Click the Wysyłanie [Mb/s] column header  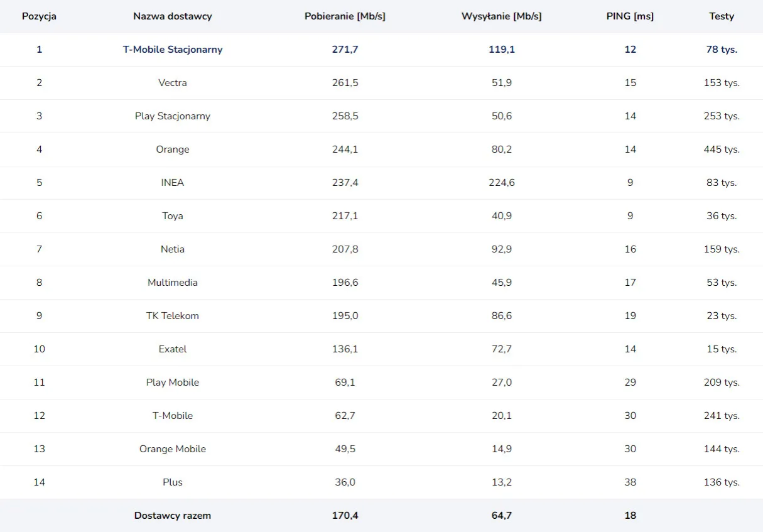coord(501,16)
